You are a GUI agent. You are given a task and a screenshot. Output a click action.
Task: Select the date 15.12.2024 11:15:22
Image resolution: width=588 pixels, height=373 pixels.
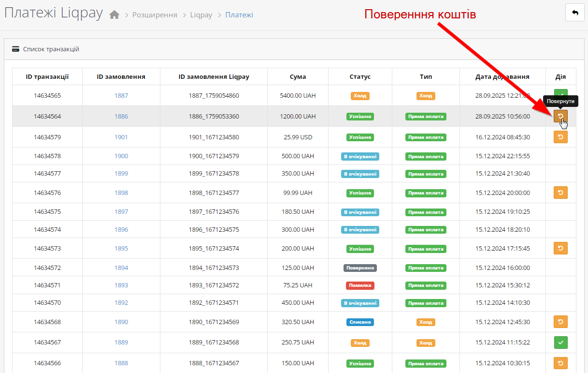click(x=502, y=342)
